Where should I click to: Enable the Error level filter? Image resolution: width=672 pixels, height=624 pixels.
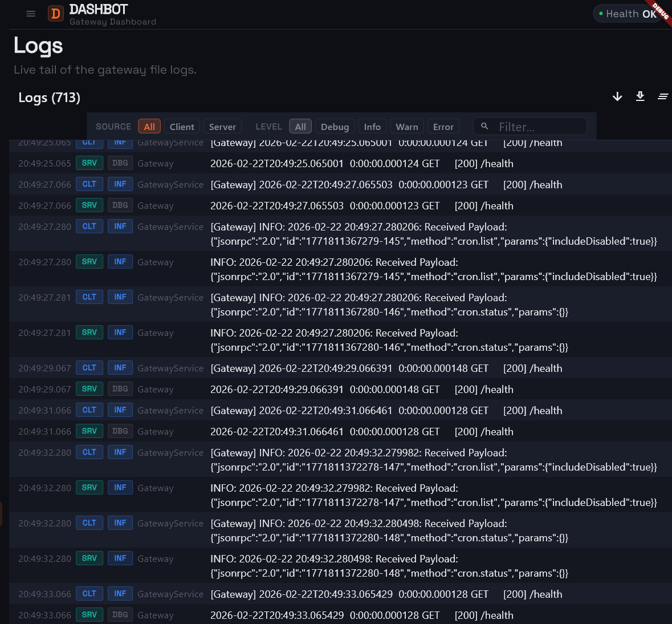point(443,126)
